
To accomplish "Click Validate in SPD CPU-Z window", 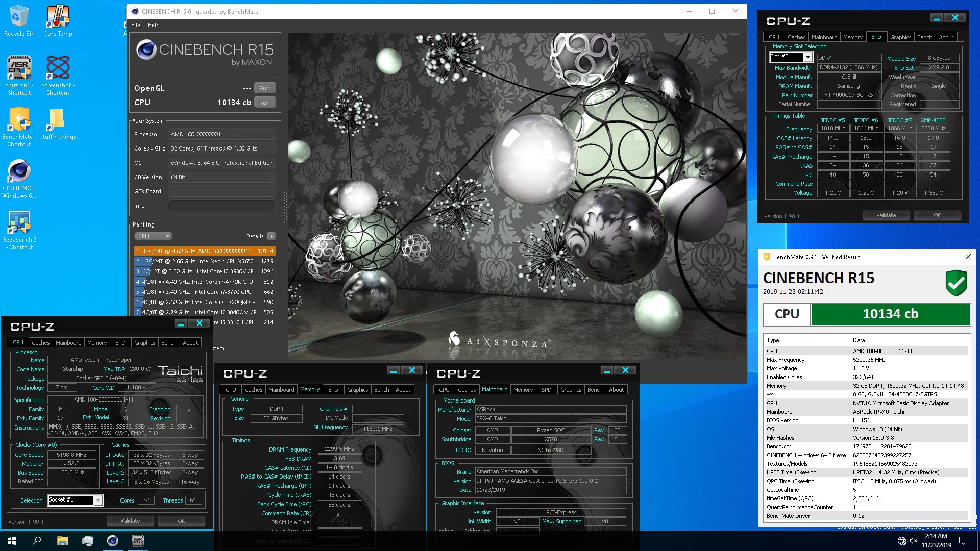I will [x=886, y=215].
